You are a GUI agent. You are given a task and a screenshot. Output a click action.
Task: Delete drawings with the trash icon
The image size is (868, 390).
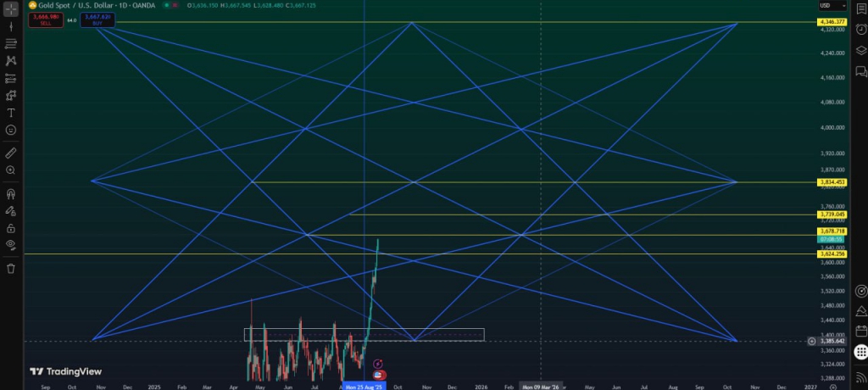(11, 269)
